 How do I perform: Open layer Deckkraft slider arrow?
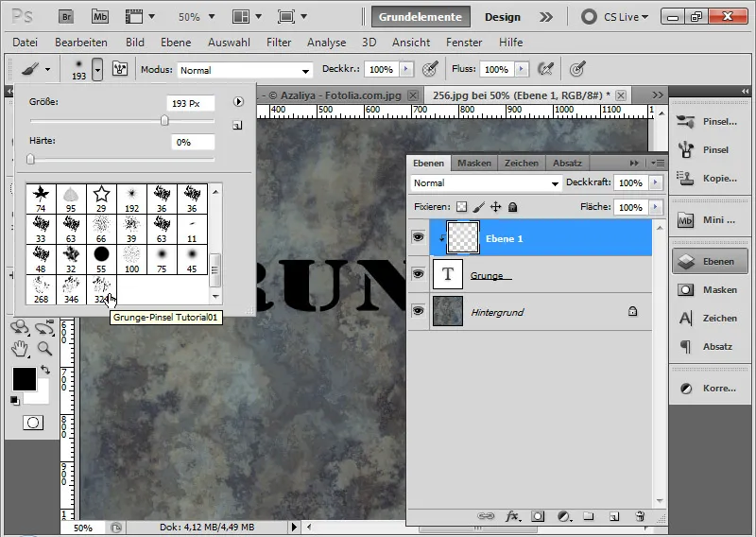[x=655, y=182]
